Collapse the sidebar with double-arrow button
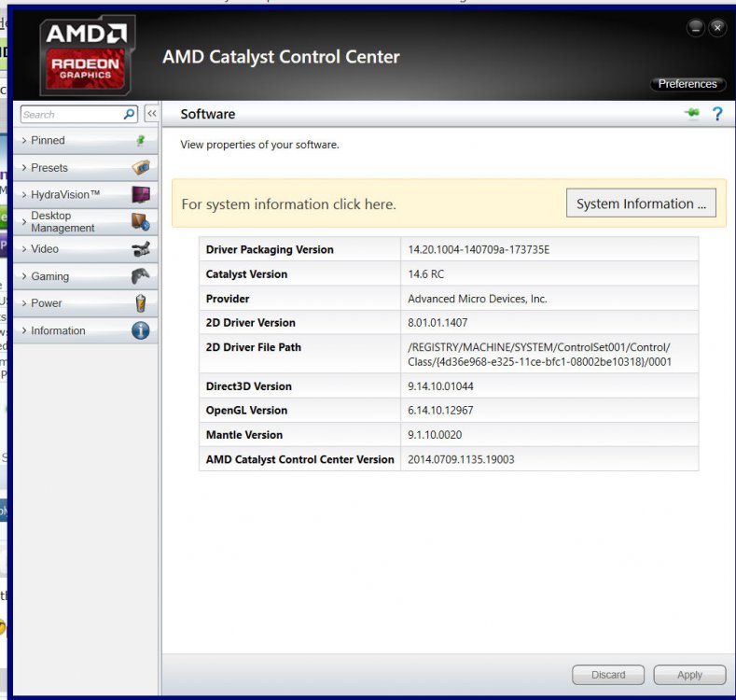The height and width of the screenshot is (700, 736). click(x=152, y=114)
